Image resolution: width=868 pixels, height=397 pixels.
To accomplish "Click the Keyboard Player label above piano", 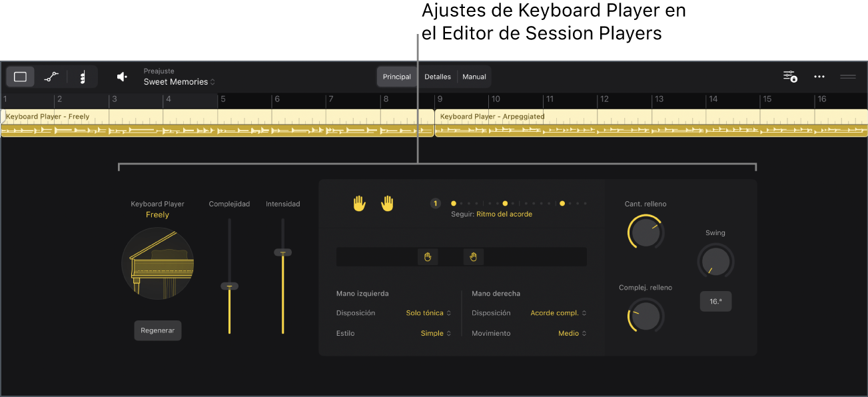I will (158, 204).
